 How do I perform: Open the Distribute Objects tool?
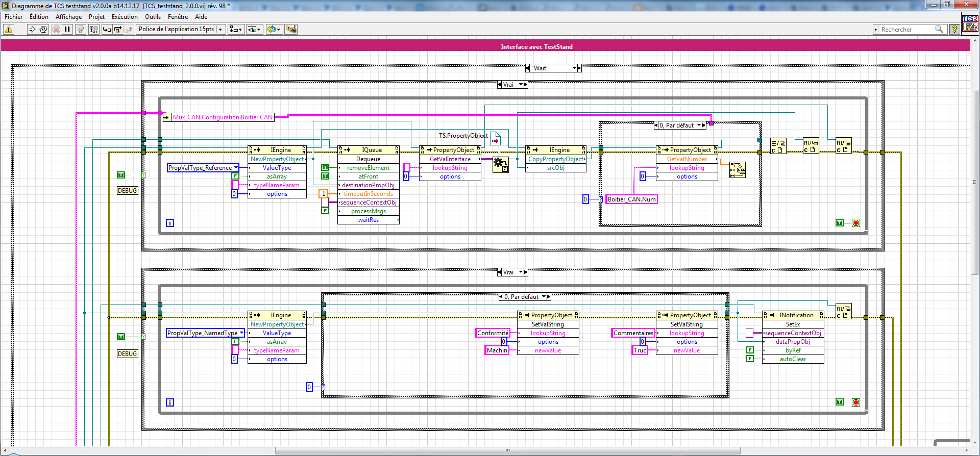coord(255,30)
